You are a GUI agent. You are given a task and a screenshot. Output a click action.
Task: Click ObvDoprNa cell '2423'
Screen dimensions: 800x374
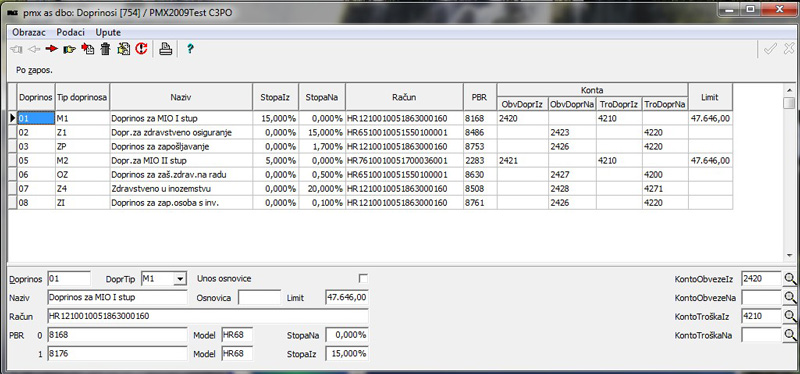[x=573, y=133]
